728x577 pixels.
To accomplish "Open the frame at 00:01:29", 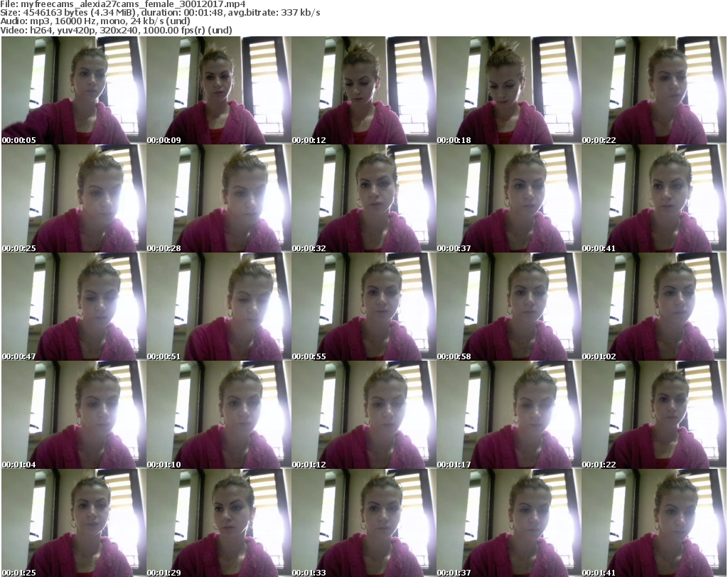I will 219,523.
